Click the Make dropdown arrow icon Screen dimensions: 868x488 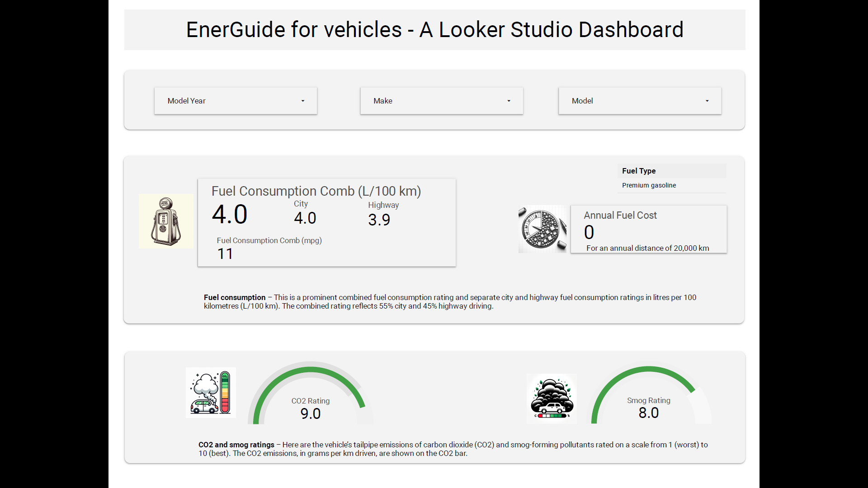[509, 101]
